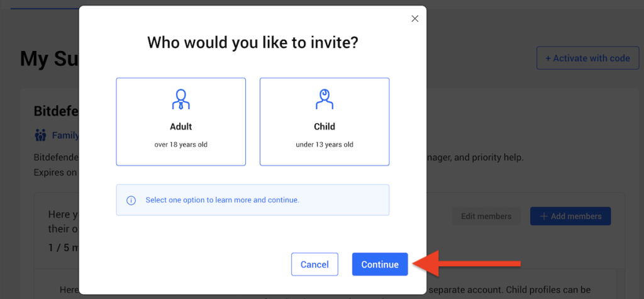The width and height of the screenshot is (644, 299).
Task: Click the Child person icon
Action: 324,99
